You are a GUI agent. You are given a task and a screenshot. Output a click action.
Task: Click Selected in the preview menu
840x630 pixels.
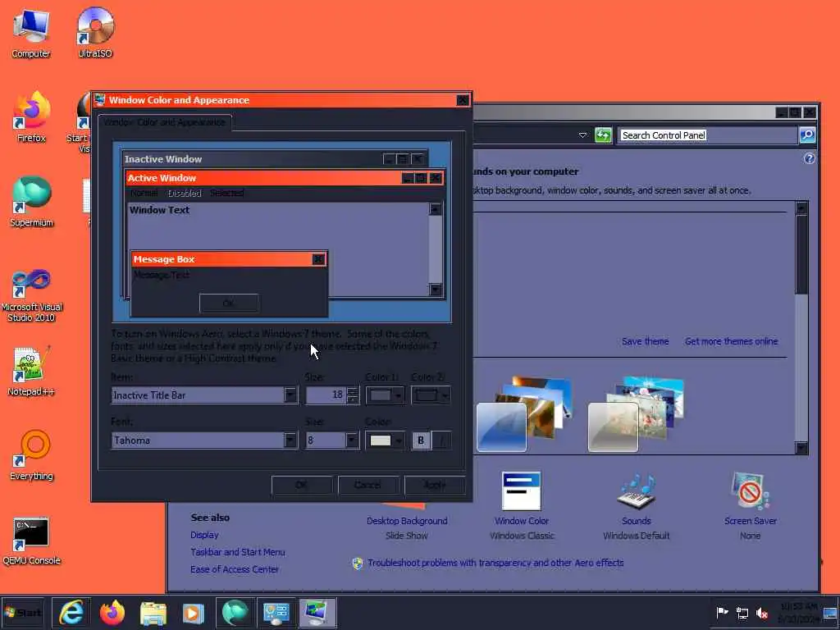coord(226,193)
